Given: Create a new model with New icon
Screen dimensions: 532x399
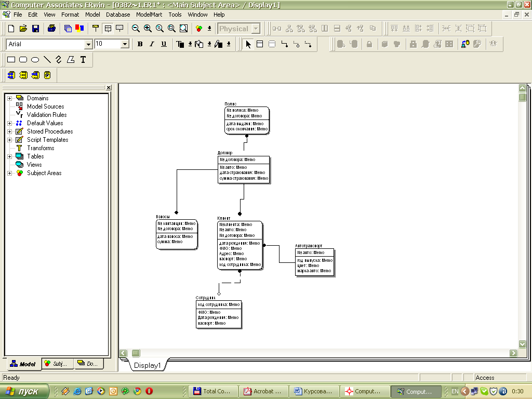Looking at the screenshot, I should click(11, 29).
